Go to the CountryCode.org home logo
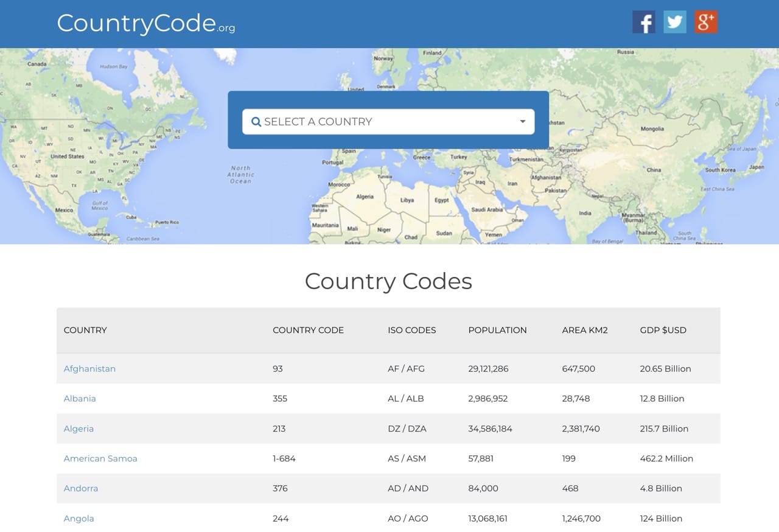Viewport: 779px width, 532px height. tap(146, 23)
